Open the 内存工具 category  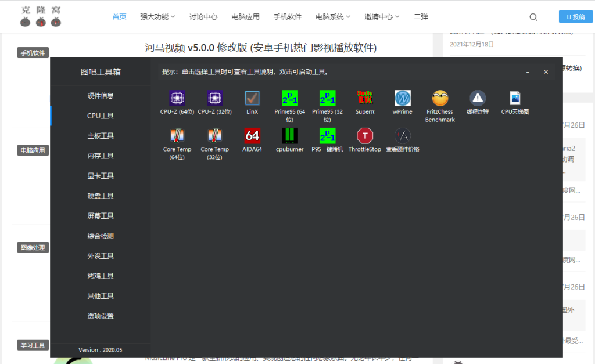point(101,156)
